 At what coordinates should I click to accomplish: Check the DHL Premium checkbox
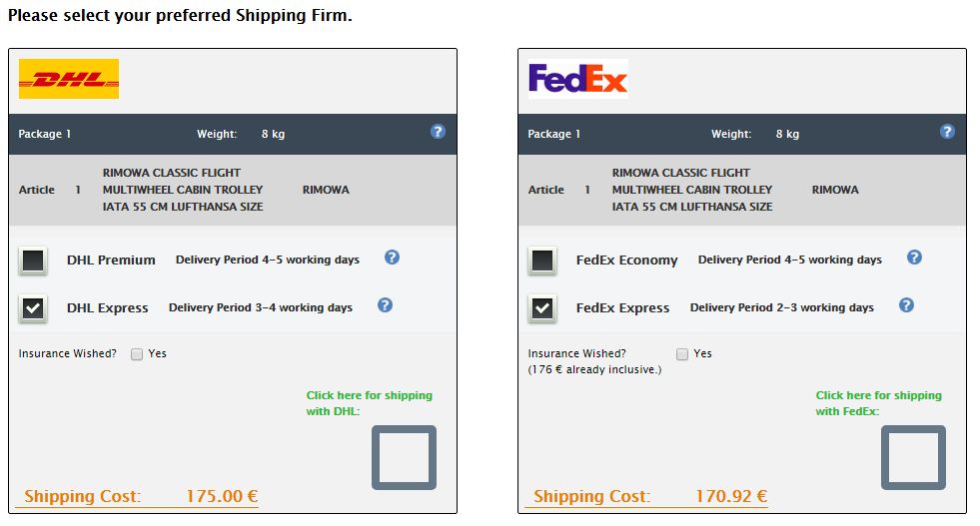33,261
